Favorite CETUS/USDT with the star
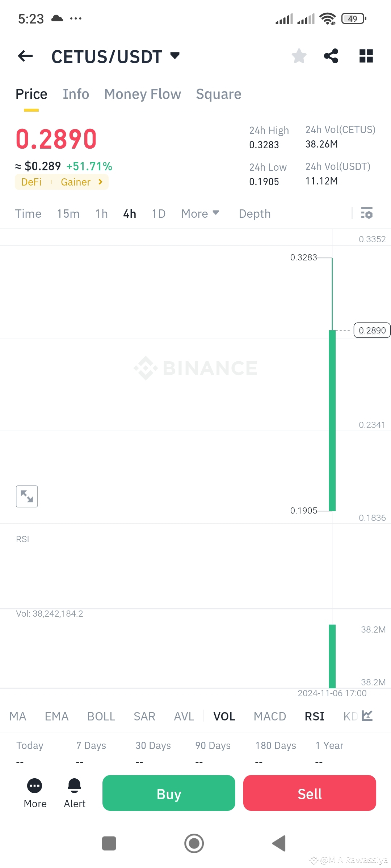The height and width of the screenshot is (868, 391). point(299,56)
